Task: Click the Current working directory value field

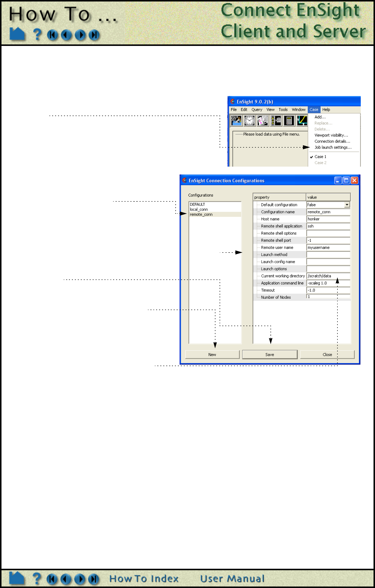Action: pos(328,276)
